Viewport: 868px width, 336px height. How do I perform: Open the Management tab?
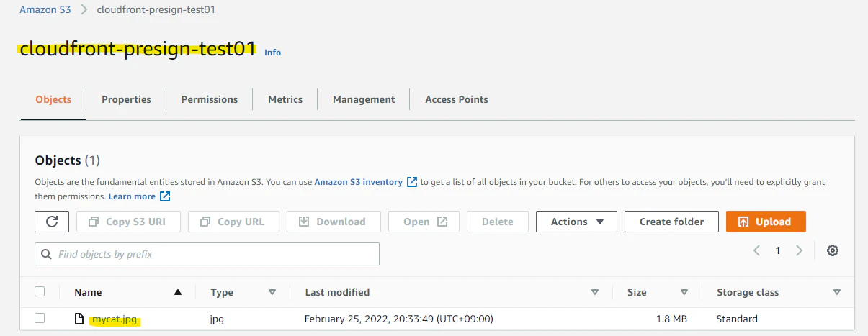coord(364,99)
